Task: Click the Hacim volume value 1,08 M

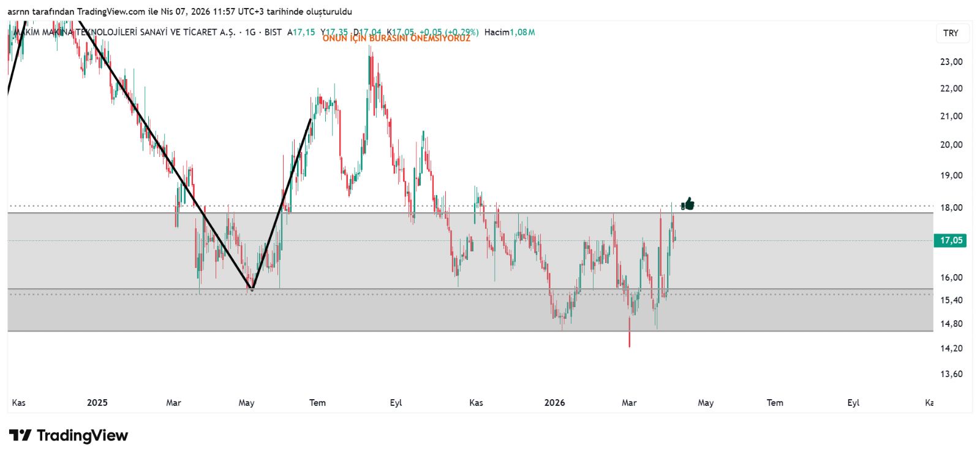Action: click(x=522, y=32)
